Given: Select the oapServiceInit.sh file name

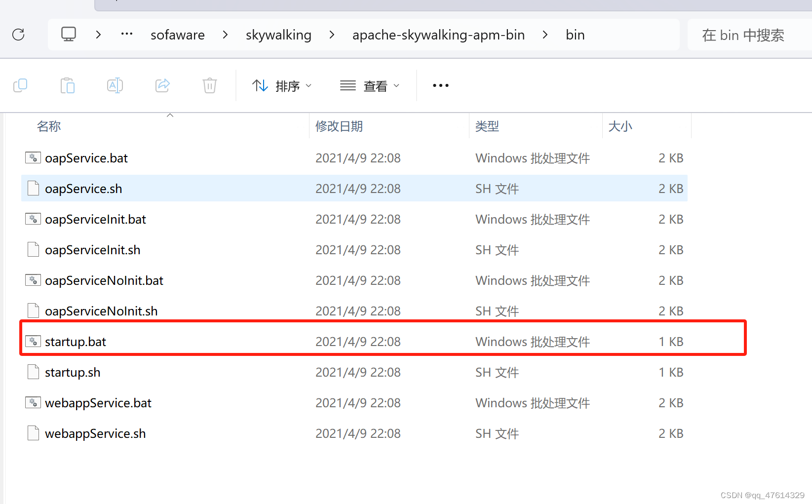Looking at the screenshot, I should pos(93,250).
